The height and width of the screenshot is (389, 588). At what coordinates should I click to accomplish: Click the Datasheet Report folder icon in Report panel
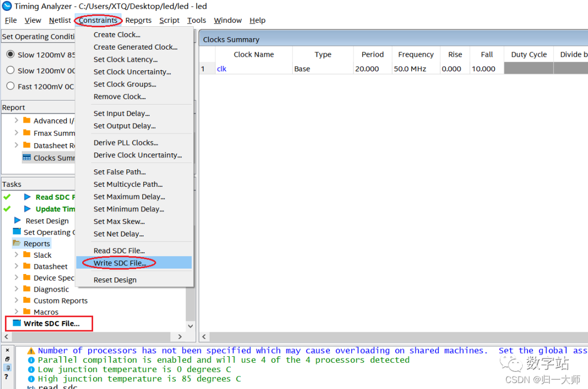pos(27,145)
